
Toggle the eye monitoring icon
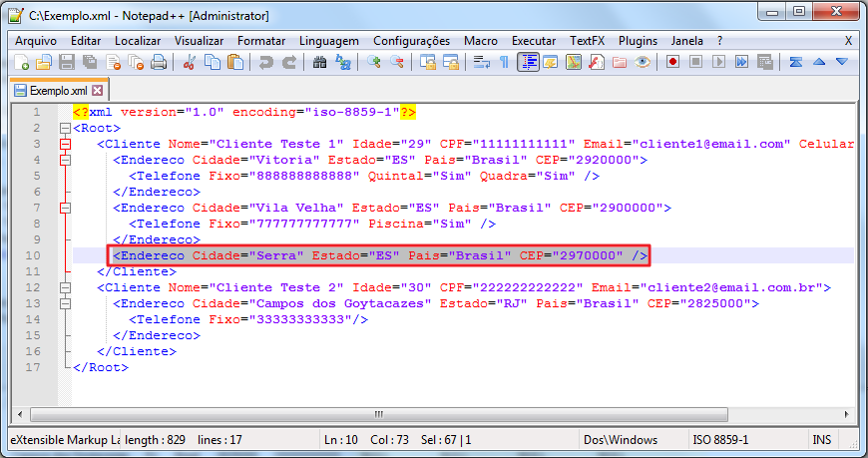(x=643, y=62)
